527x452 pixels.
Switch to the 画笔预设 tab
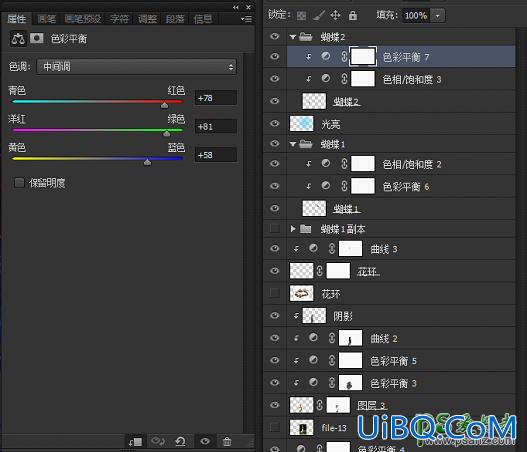click(x=83, y=19)
